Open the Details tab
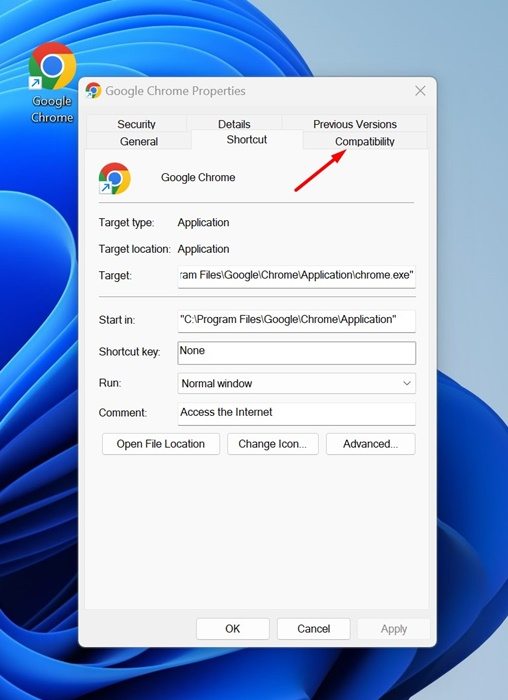508x700 pixels. coord(234,124)
